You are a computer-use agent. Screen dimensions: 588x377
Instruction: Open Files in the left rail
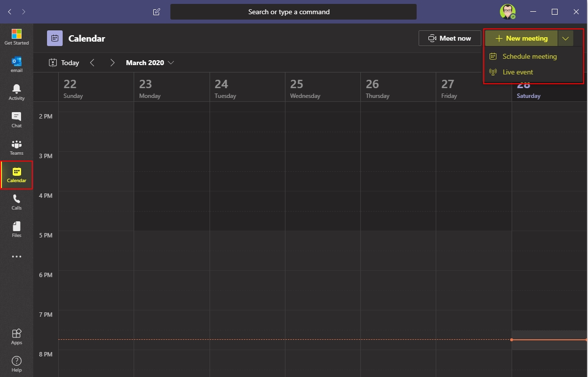17,229
